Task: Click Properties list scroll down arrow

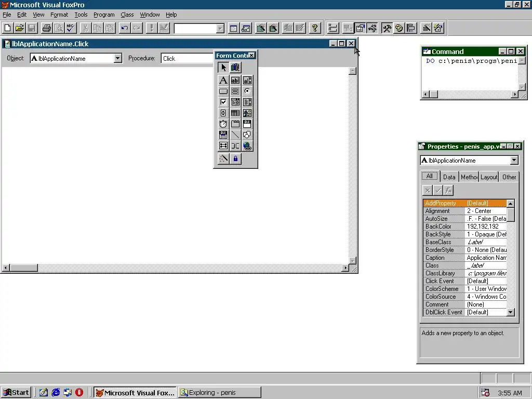Action: 511,312
